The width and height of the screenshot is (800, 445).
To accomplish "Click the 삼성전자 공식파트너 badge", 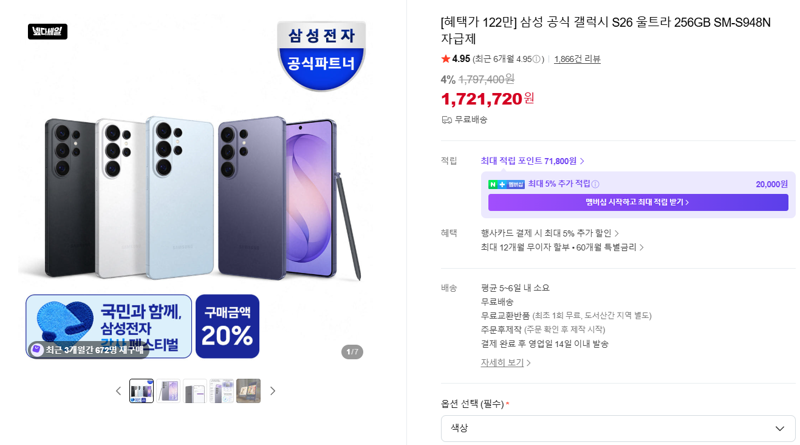I will coord(321,55).
